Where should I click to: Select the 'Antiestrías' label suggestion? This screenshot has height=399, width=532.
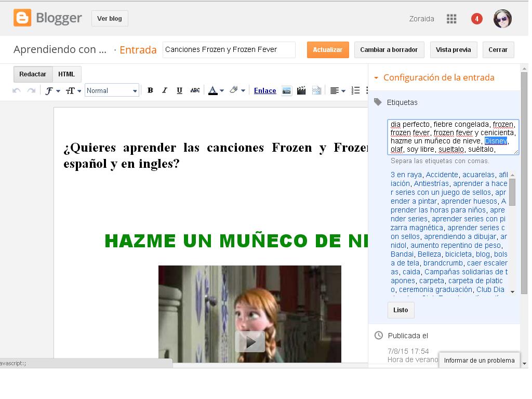[431, 183]
